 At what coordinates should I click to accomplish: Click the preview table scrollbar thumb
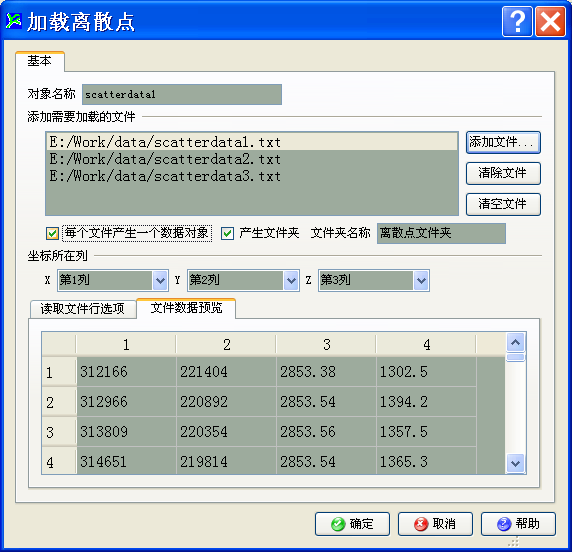pyautogui.click(x=515, y=357)
